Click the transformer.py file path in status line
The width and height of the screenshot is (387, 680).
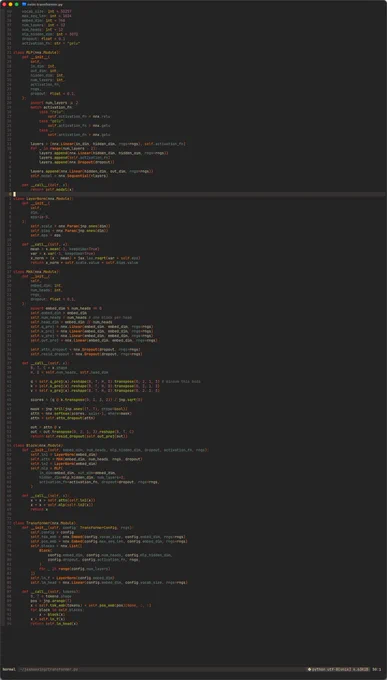click(x=49, y=670)
